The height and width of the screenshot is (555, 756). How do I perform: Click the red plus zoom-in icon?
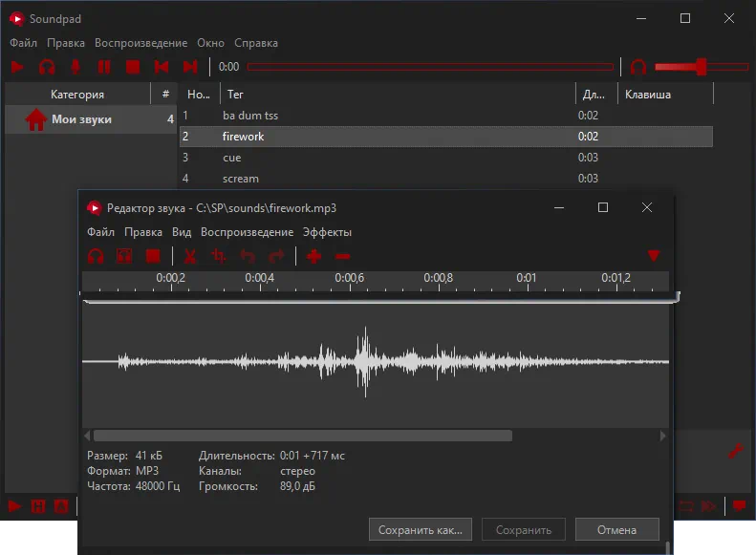[x=313, y=256]
